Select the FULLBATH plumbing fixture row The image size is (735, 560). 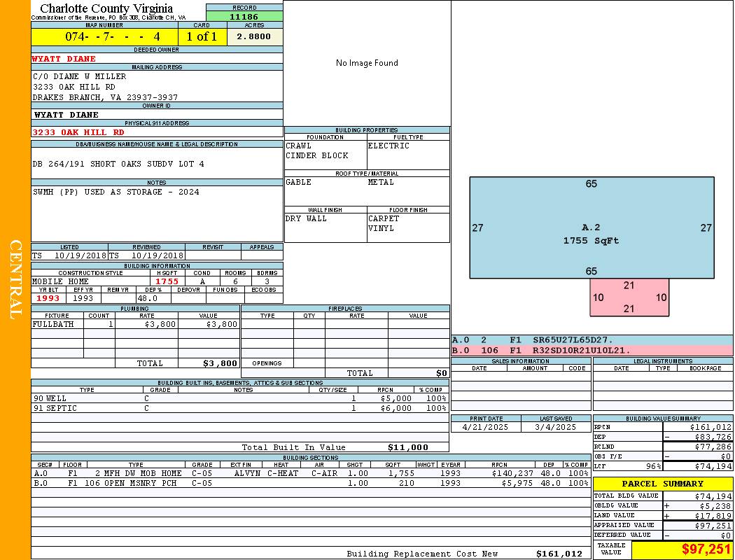(x=135, y=324)
